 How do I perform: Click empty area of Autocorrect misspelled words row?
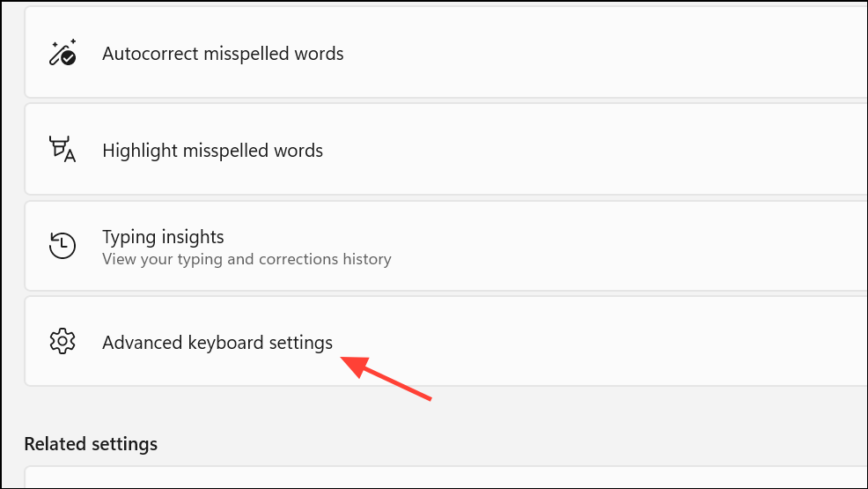coord(616,53)
